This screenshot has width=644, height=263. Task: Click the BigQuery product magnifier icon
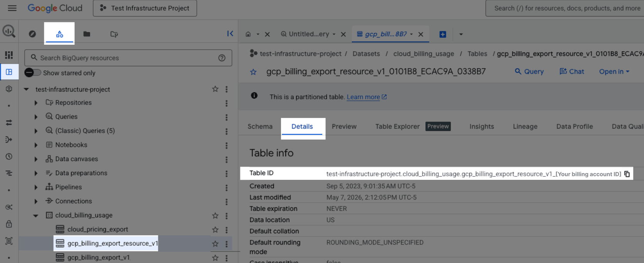[9, 31]
